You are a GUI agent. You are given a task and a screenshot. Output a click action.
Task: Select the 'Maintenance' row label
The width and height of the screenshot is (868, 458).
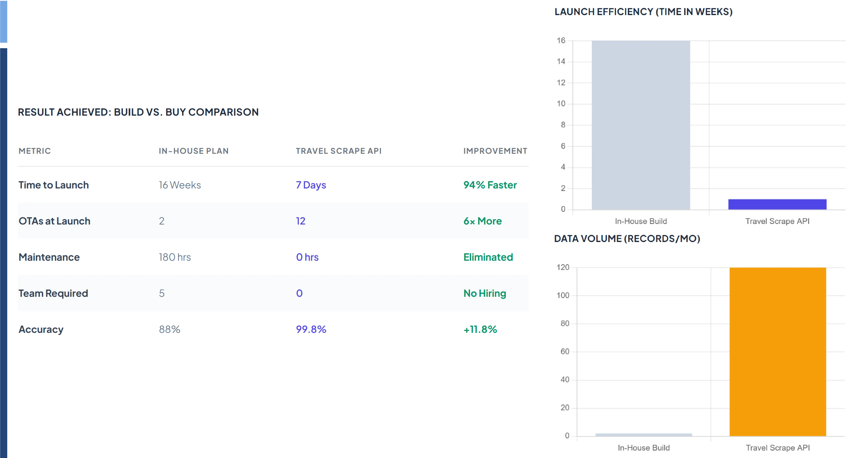[49, 257]
